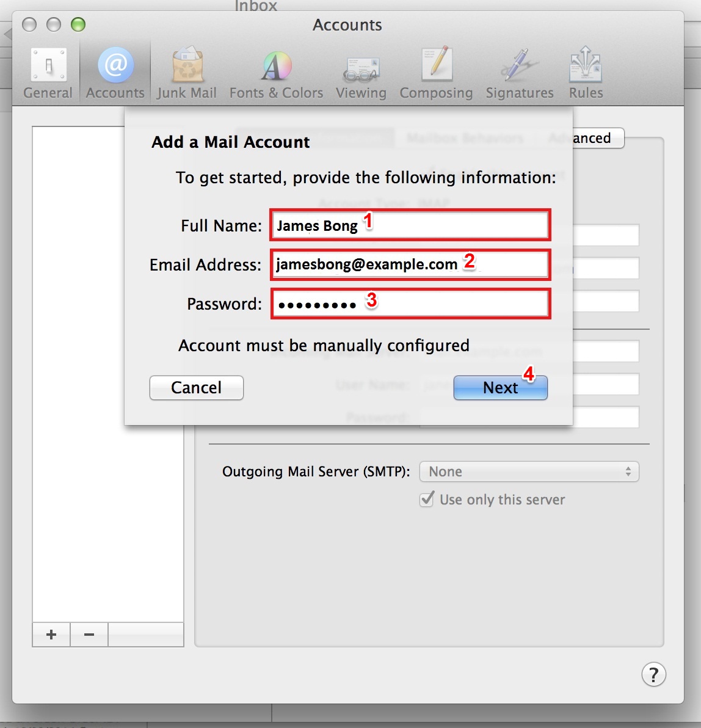The image size is (701, 728).
Task: Open Fonts & Colors preferences
Action: coord(276,73)
